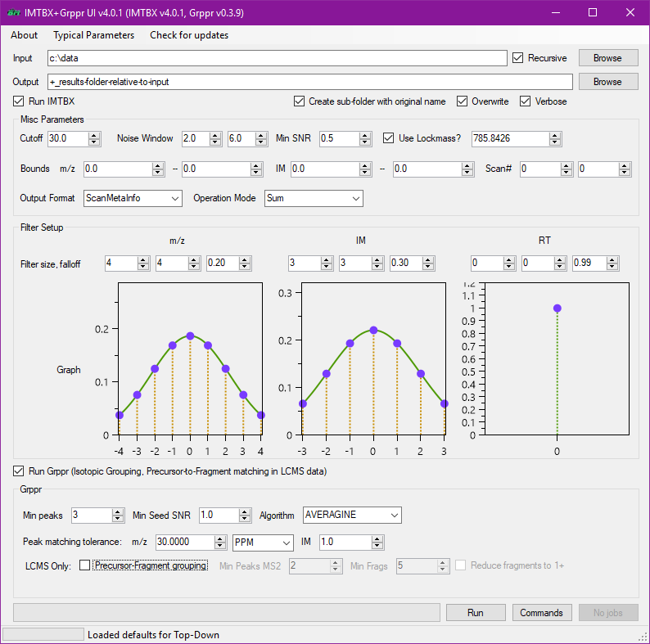Increase the second m/z filter size

pos(193,259)
